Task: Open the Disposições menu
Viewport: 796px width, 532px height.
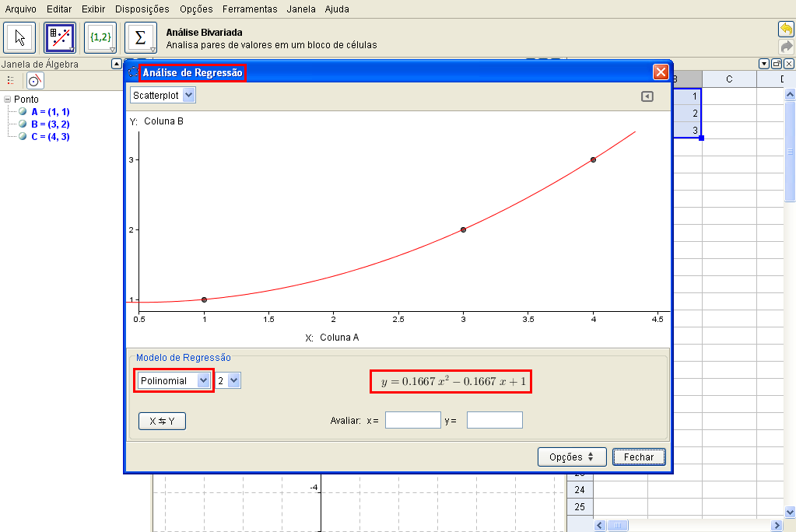Action: pyautogui.click(x=142, y=9)
